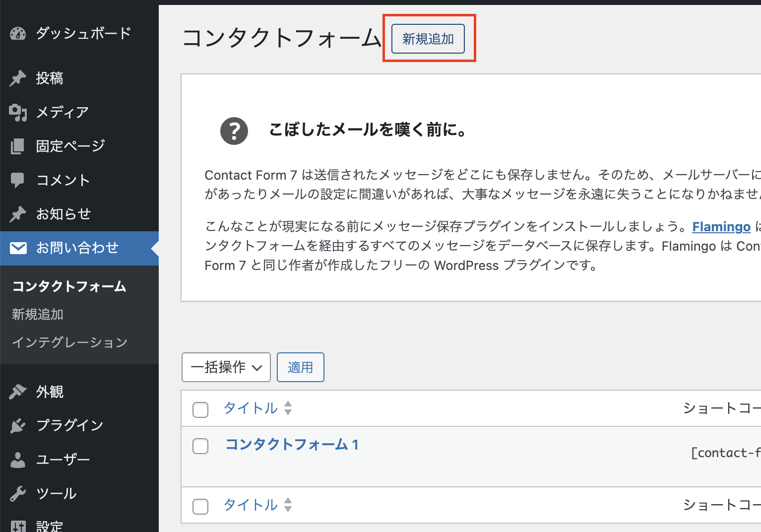This screenshot has width=761, height=532.
Task: Open Media via its camera icon
Action: pyautogui.click(x=18, y=113)
